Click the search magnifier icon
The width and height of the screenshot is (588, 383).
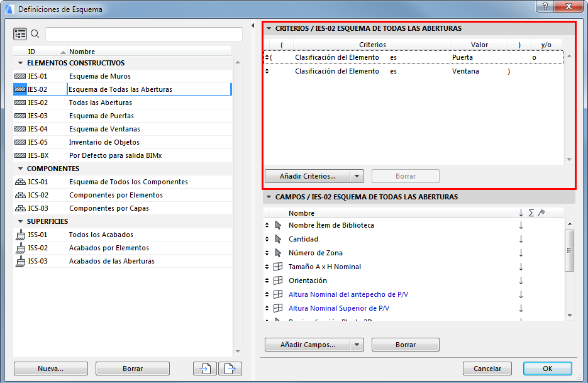35,34
